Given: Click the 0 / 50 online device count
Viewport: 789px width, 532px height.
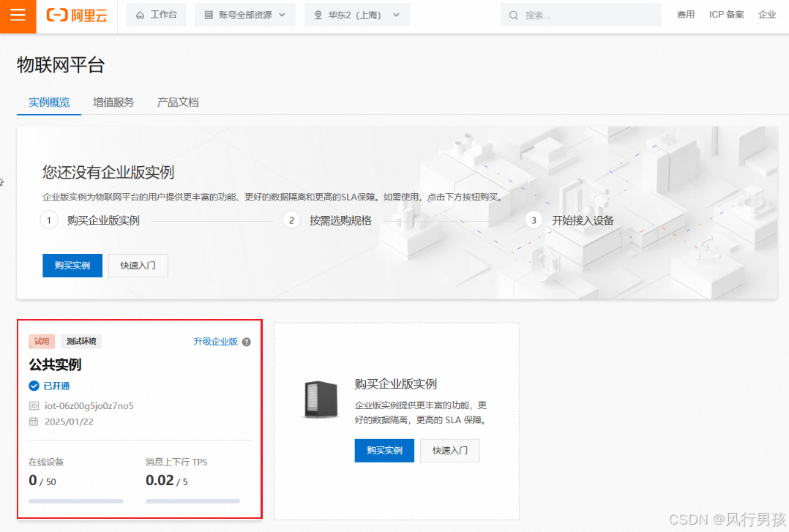Looking at the screenshot, I should click(42, 481).
